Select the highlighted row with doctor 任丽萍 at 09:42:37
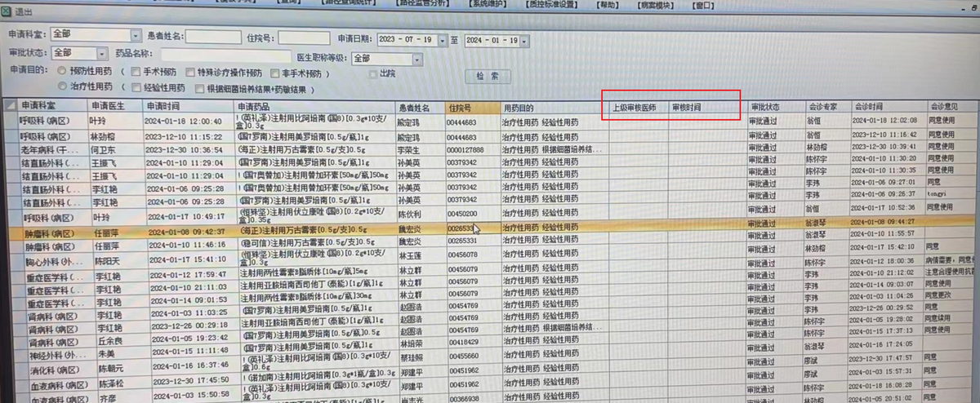 490,229
